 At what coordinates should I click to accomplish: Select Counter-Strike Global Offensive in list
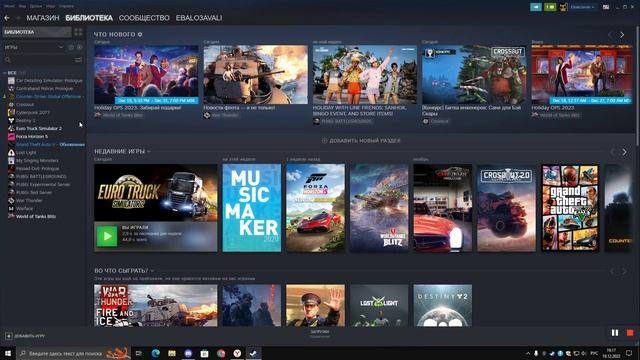click(x=46, y=97)
